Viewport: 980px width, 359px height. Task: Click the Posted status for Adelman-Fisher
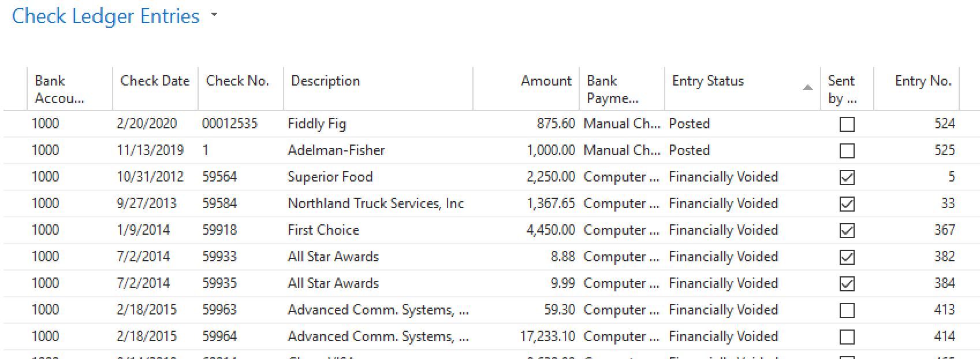(690, 150)
